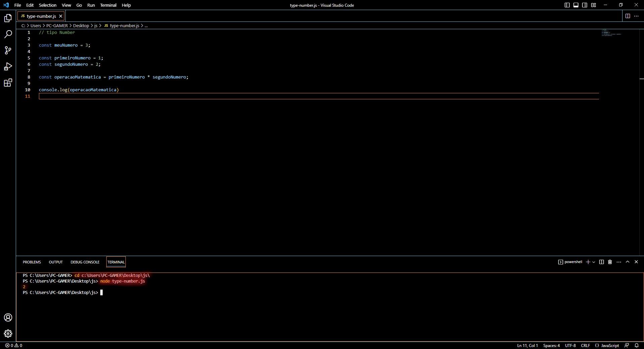The image size is (644, 349).
Task: Close the terminal panel
Action: click(x=636, y=262)
